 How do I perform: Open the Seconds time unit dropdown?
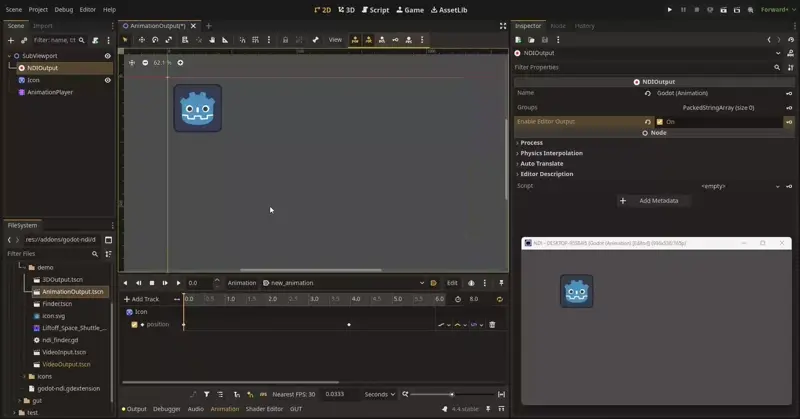click(x=380, y=395)
